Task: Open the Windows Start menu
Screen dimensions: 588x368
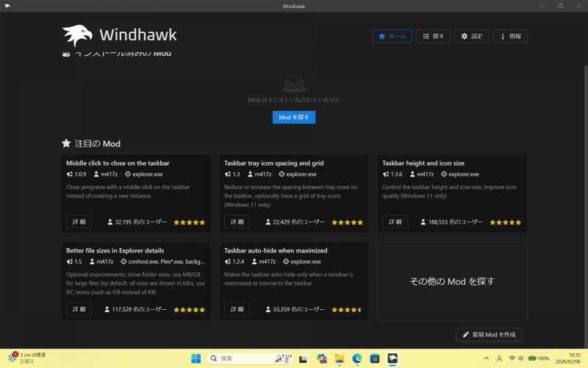Action: pos(196,358)
